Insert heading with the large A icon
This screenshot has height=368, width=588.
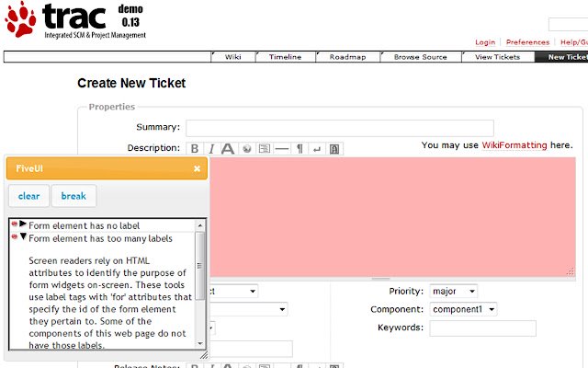pos(228,149)
